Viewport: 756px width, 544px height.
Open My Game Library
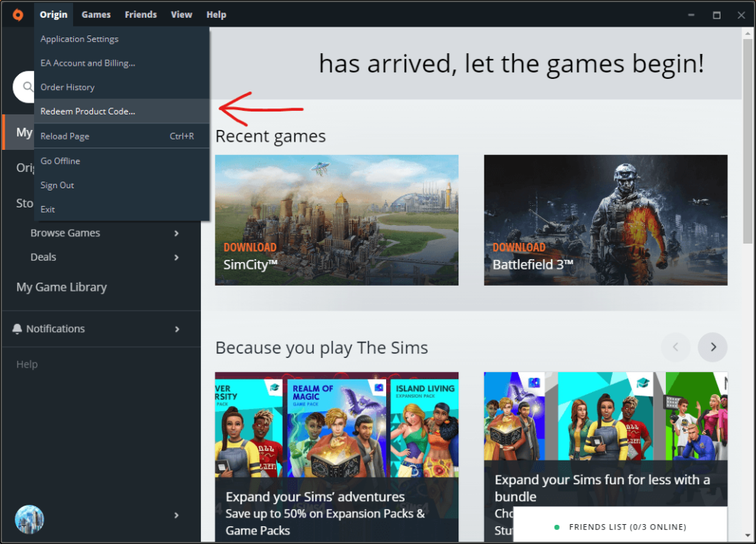[61, 287]
